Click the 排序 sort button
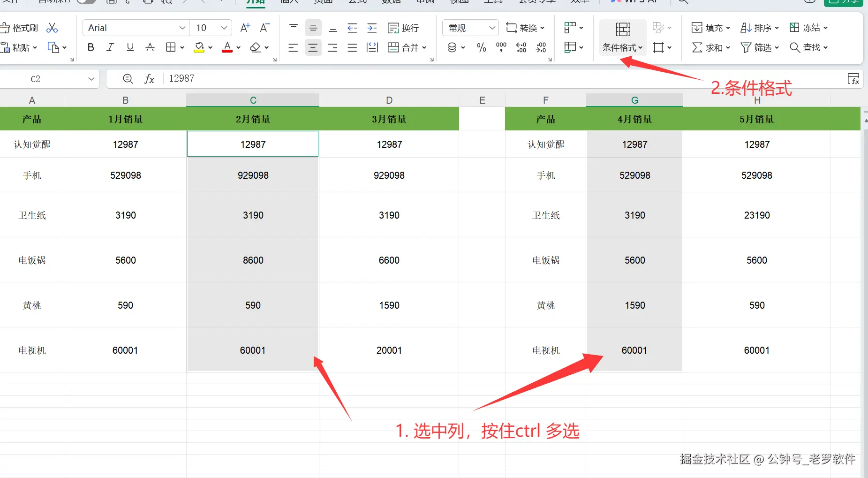Viewport: 868px width, 478px height. [x=759, y=28]
